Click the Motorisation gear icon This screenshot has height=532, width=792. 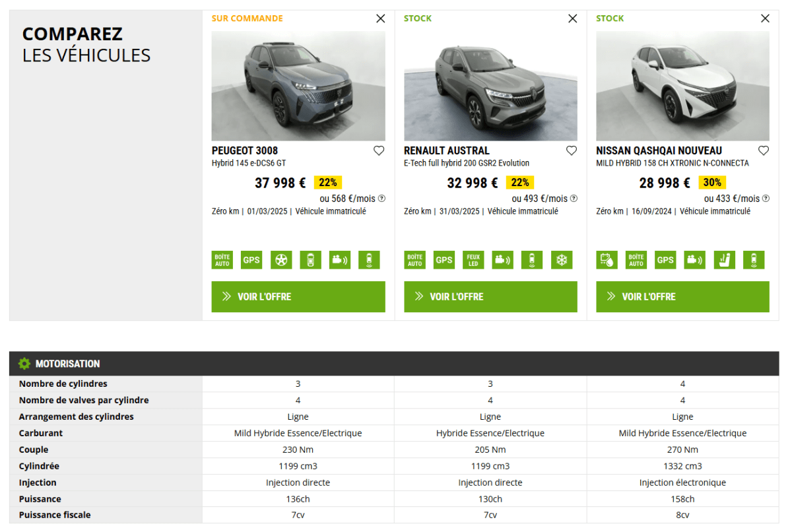[24, 364]
